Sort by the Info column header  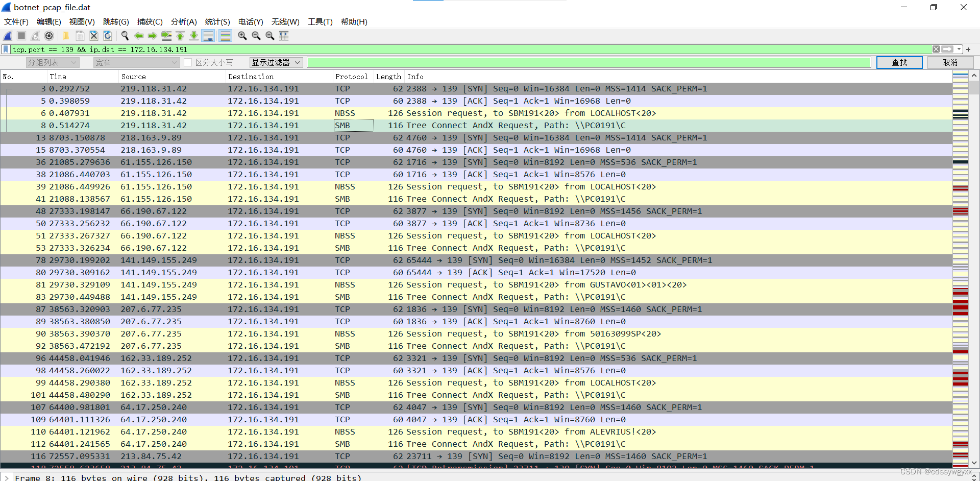678,77
